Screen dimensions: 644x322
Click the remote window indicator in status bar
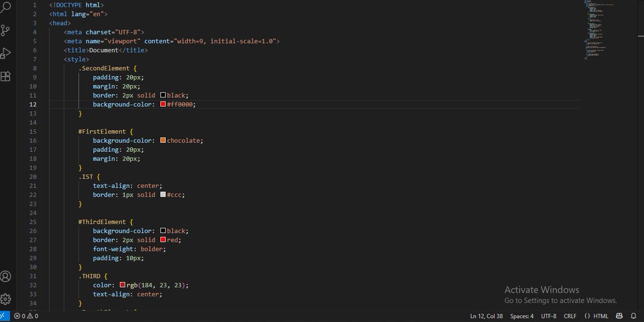[4, 316]
